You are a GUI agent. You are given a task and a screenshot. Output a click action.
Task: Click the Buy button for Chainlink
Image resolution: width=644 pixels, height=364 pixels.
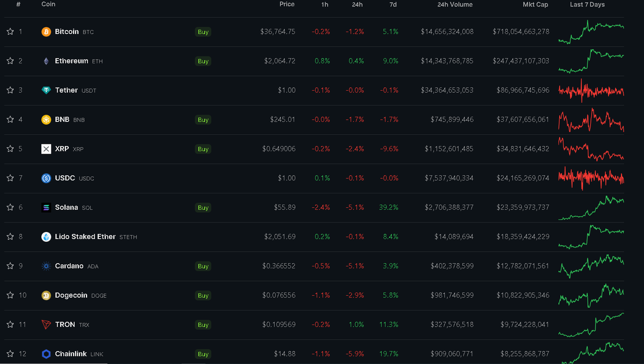(203, 354)
